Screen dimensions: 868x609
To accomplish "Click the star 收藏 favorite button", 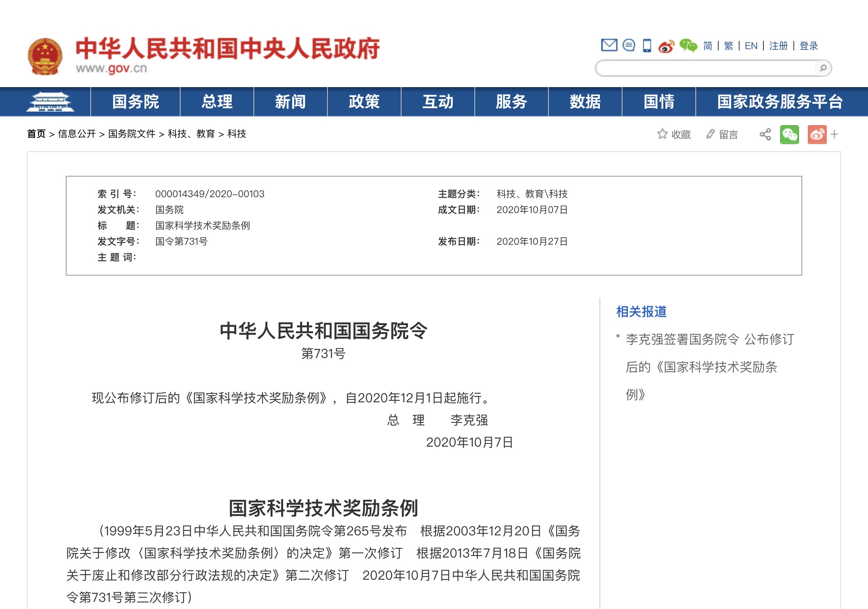I will point(674,134).
